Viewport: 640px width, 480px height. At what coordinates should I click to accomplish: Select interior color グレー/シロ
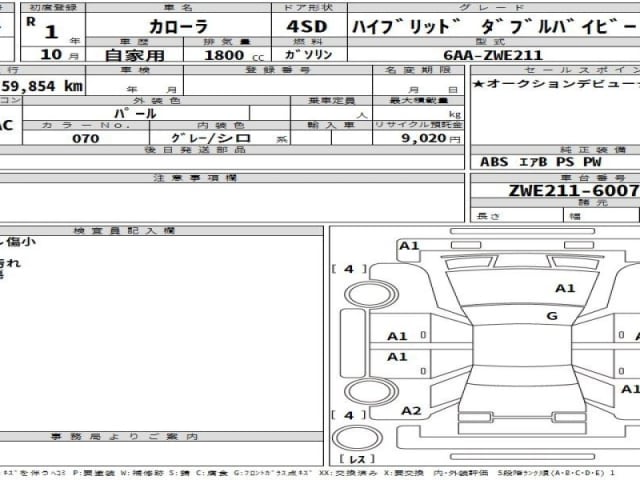(211, 138)
